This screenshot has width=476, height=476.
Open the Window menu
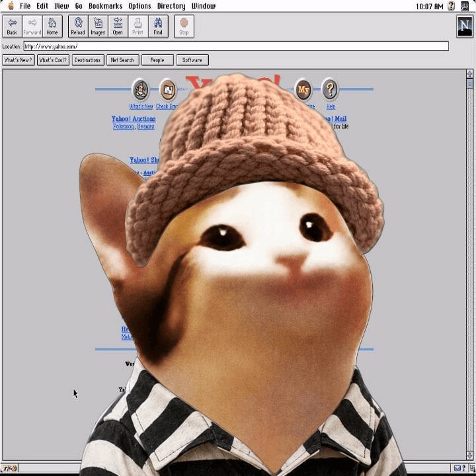204,6
